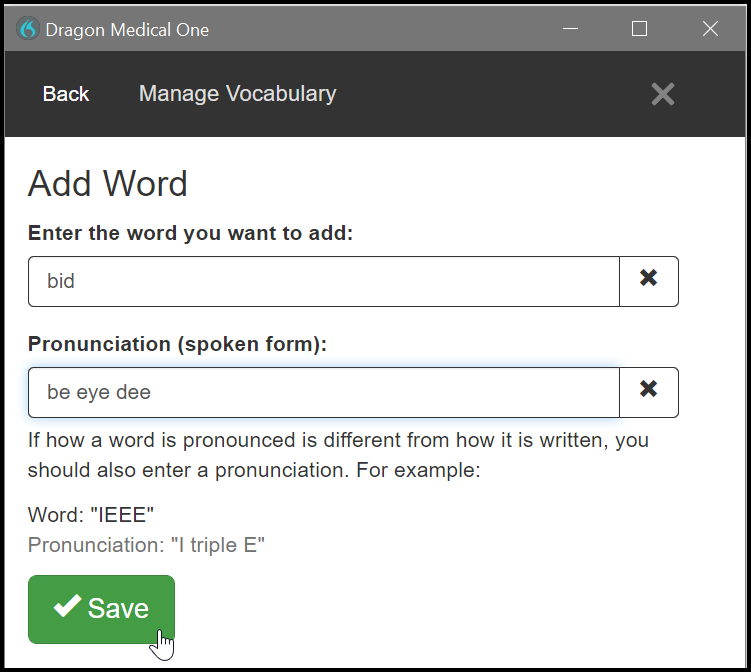The height and width of the screenshot is (672, 751).
Task: Click the 'Pronunciation (spoken form):' label
Action: tap(177, 344)
